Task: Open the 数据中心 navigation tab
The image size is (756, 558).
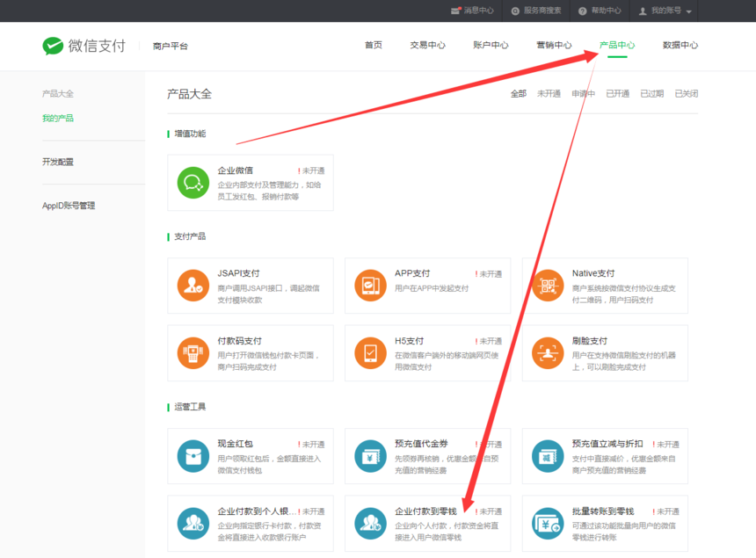Action: click(680, 46)
